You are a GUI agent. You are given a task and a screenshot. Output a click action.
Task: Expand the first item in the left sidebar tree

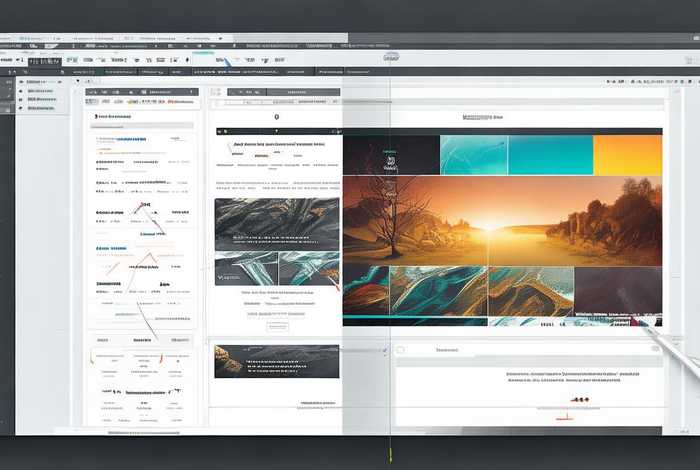pos(42,80)
